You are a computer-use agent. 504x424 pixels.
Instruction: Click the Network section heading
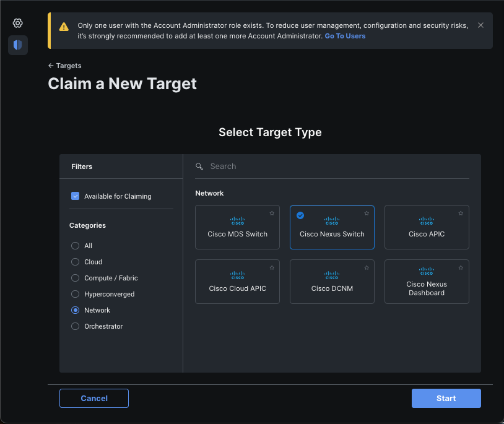[x=209, y=193]
